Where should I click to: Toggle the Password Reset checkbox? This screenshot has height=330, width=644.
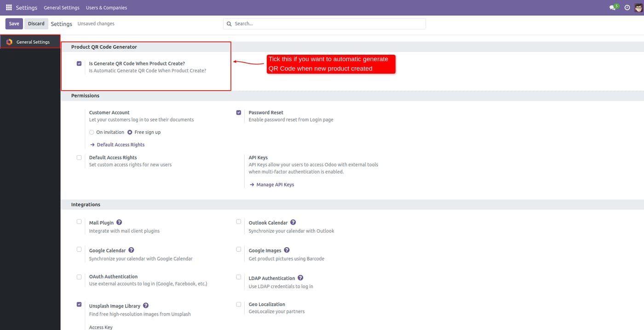click(x=239, y=112)
